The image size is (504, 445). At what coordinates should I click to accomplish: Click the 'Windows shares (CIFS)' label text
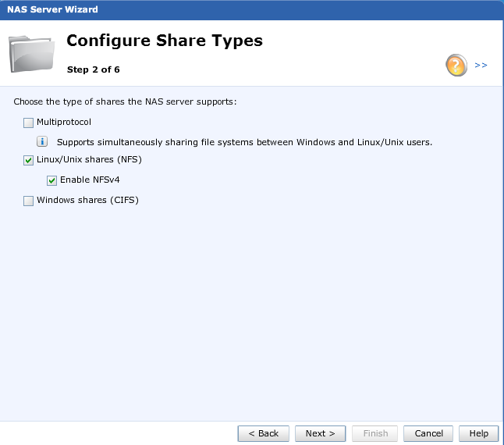click(x=87, y=201)
